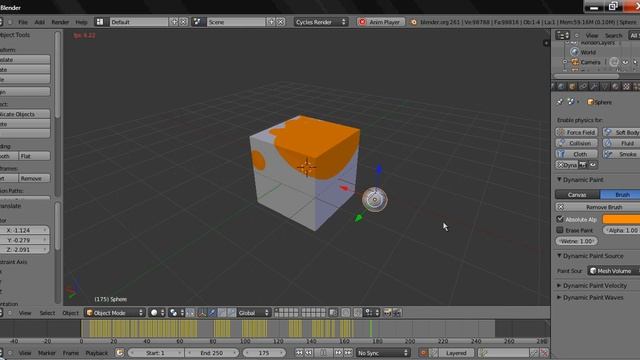Open the Object properties tab
The height and width of the screenshot is (360, 640).
tap(572, 87)
